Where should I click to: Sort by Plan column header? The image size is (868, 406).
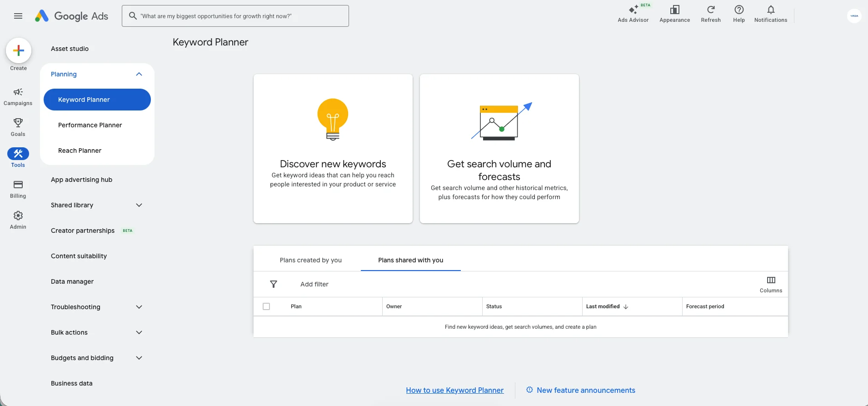pos(296,306)
